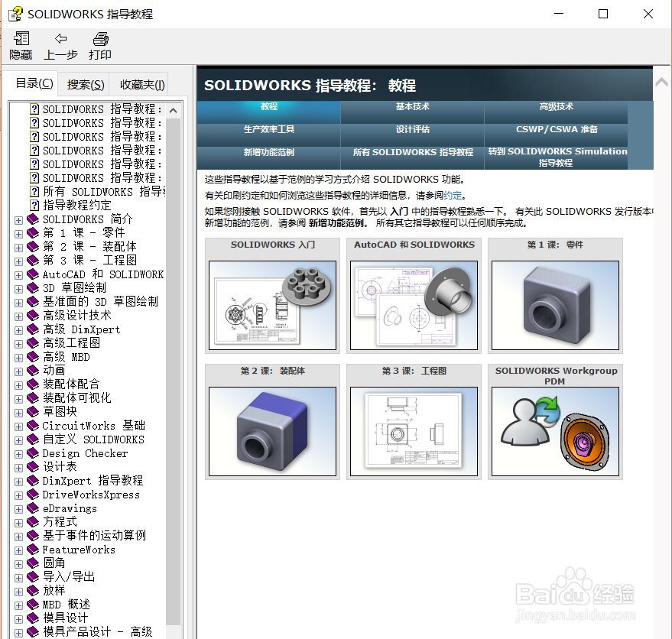
Task: Expand the 圆角 tree node
Action: pyautogui.click(x=18, y=564)
